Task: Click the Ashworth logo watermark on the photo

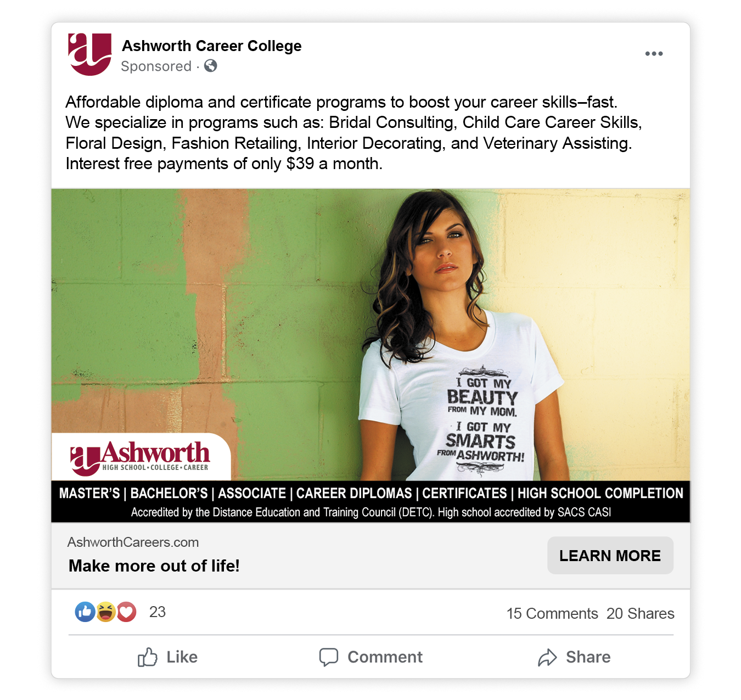Action: (139, 457)
